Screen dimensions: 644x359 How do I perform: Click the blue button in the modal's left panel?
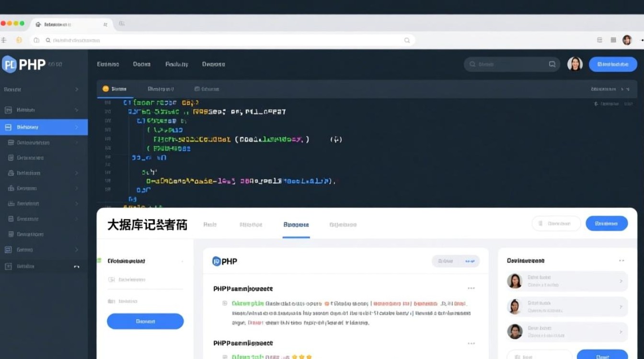point(145,321)
